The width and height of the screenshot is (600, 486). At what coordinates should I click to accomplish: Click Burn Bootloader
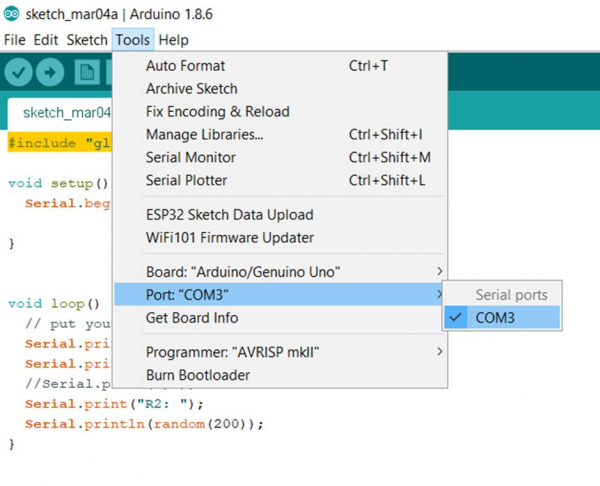tap(198, 375)
